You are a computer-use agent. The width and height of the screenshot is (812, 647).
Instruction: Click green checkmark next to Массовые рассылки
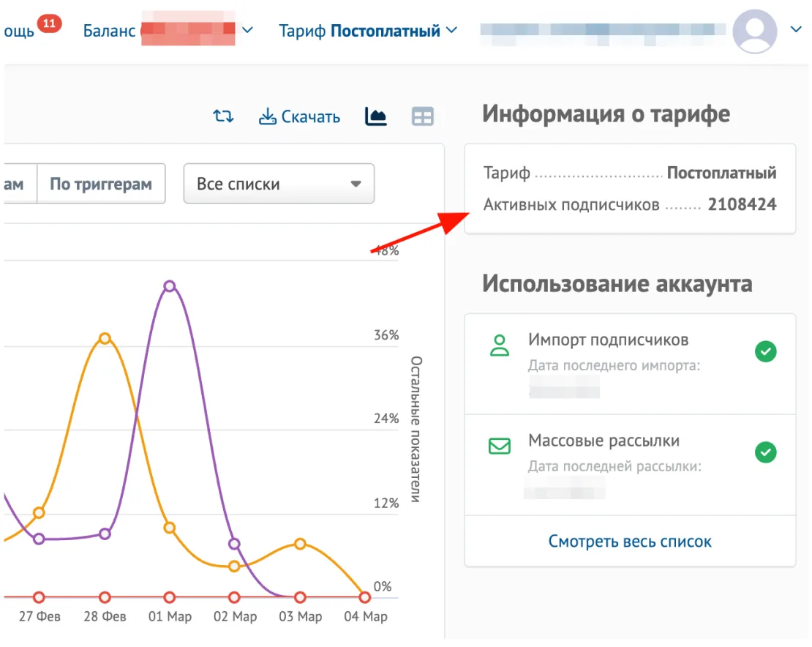(765, 452)
